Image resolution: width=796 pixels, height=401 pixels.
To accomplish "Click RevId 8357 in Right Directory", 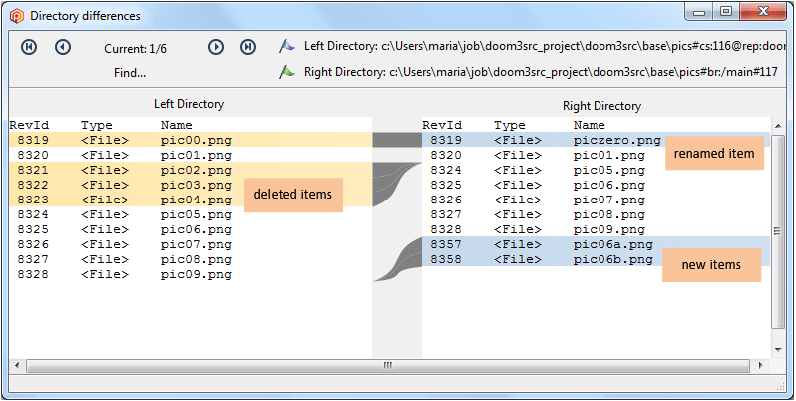I will (x=446, y=245).
